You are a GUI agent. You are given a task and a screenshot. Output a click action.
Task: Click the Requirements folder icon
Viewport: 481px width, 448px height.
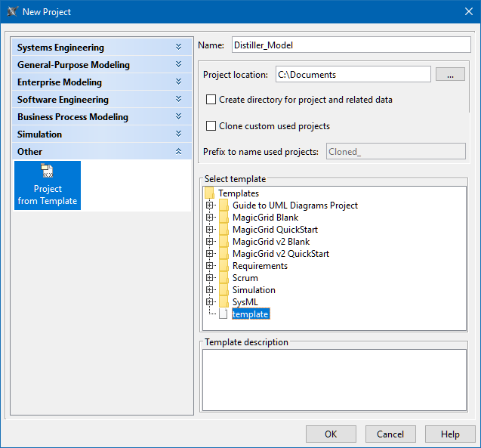click(224, 266)
